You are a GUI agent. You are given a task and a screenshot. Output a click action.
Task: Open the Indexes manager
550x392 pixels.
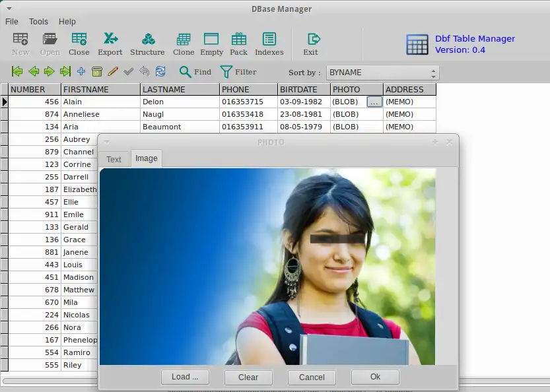click(x=269, y=44)
